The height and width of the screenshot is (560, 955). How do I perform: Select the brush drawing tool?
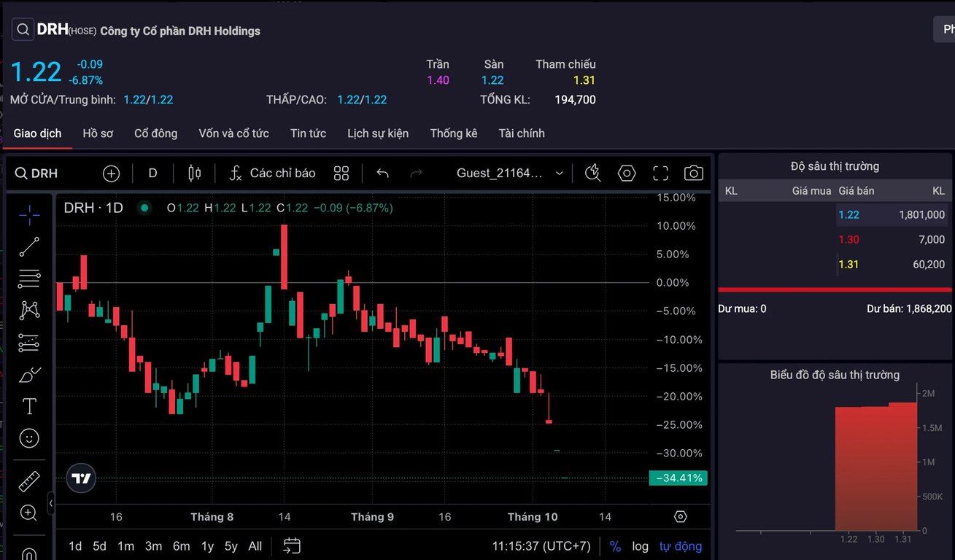(29, 375)
